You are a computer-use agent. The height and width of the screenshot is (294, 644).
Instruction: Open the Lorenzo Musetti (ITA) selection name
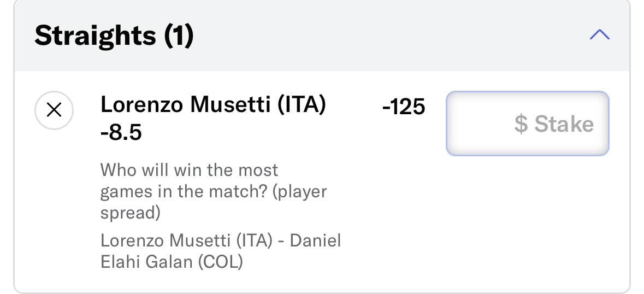[213, 104]
